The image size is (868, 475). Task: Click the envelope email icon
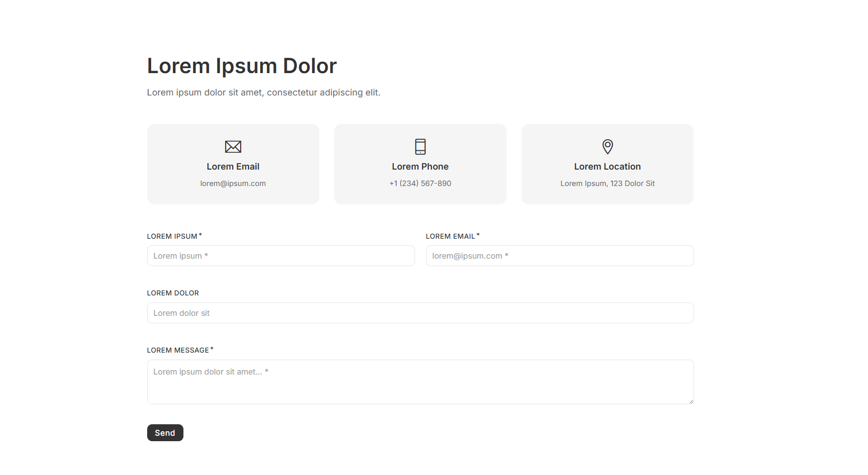(233, 147)
